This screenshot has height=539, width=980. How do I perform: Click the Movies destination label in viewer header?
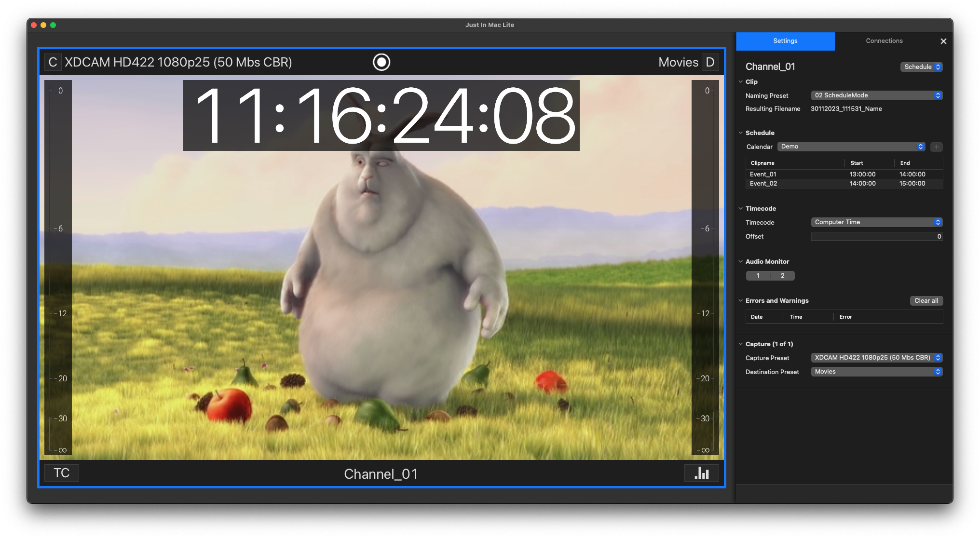[x=678, y=62]
